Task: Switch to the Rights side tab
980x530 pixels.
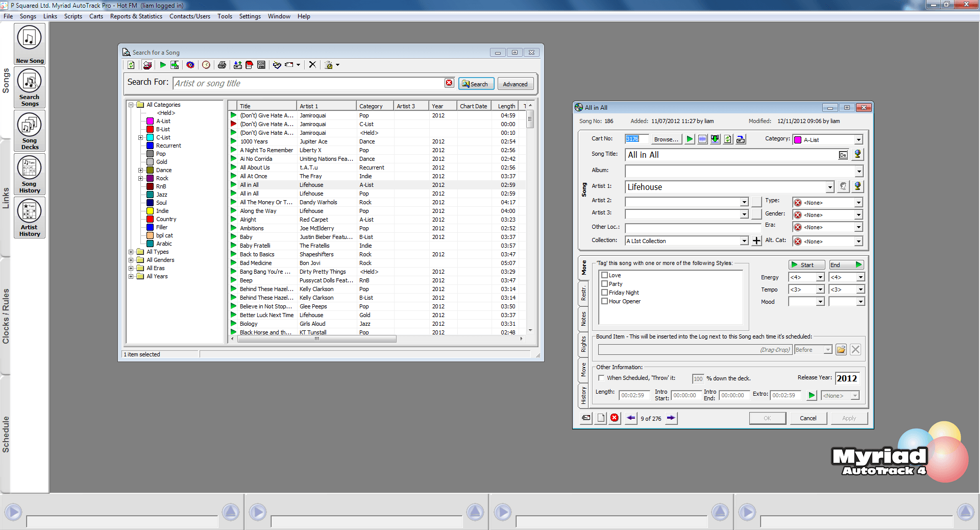Action: 583,345
